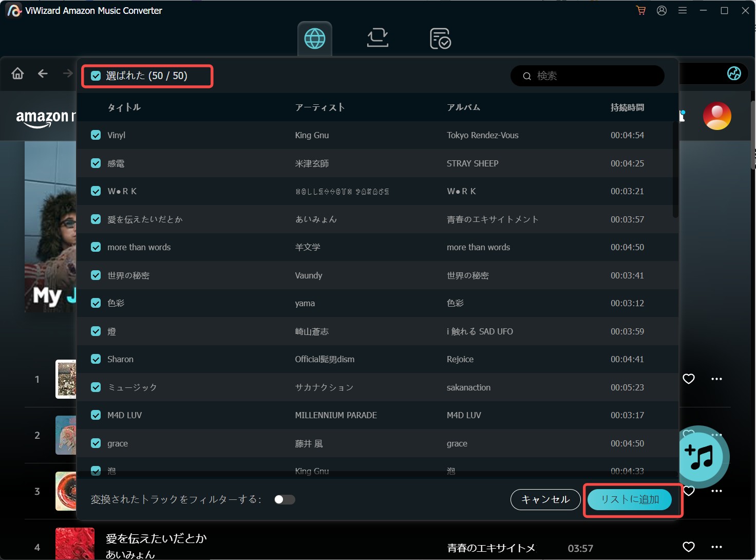Click the globe refresh icon in address bar
Viewport: 756px width, 560px height.
pyautogui.click(x=734, y=73)
